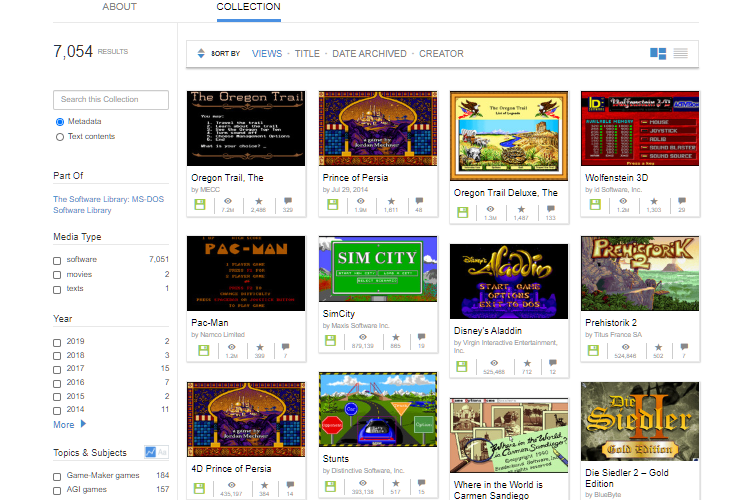Click software floppy icon on Oregon Trail card
Screen dimensions: 750x500
[x=200, y=205]
